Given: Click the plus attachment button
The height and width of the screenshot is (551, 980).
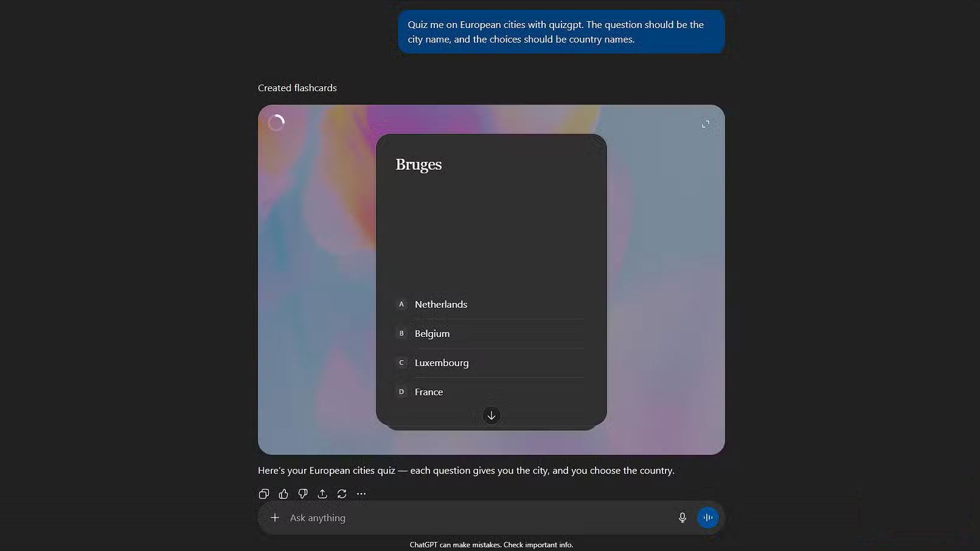Looking at the screenshot, I should (x=274, y=517).
